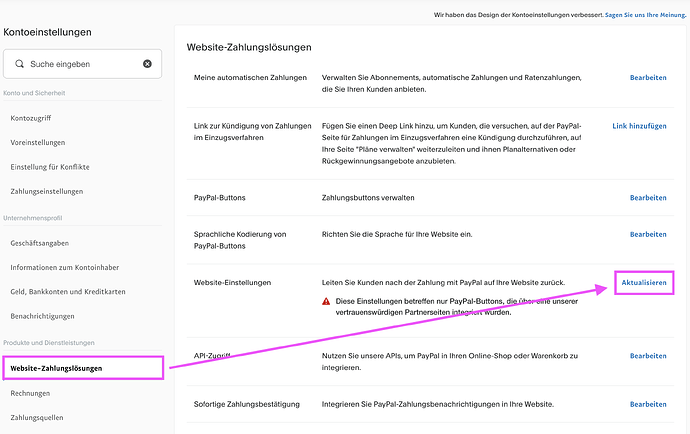This screenshot has height=434, width=690.
Task: Edit the PayPal-Buttons row
Action: pyautogui.click(x=648, y=198)
